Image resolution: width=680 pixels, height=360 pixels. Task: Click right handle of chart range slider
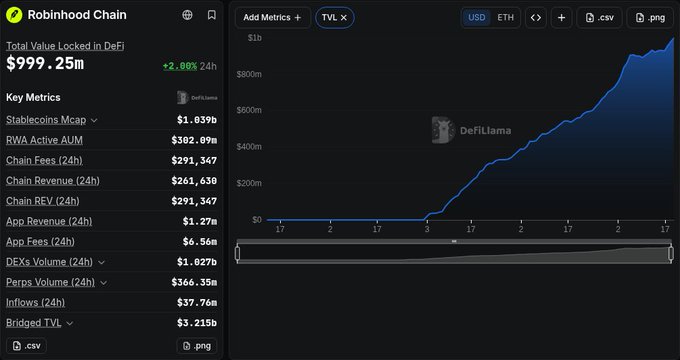(671, 253)
